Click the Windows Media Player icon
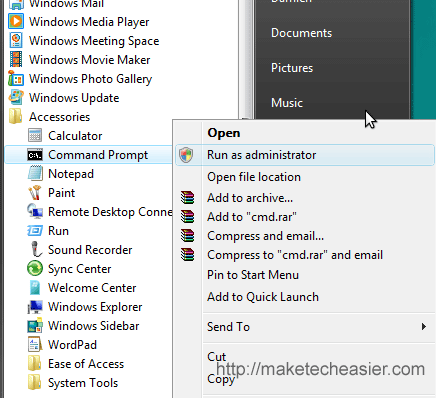436x398 pixels. tap(16, 21)
